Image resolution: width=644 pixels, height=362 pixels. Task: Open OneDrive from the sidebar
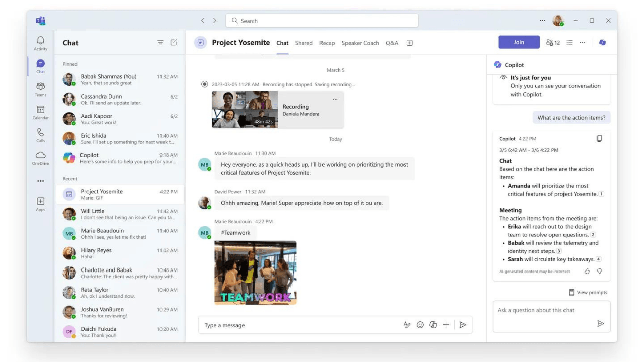(x=40, y=158)
